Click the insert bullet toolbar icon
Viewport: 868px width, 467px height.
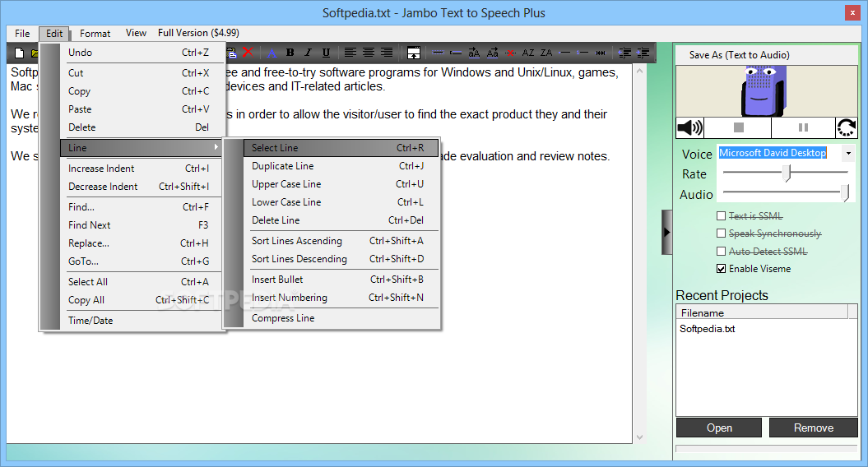pyautogui.click(x=564, y=53)
